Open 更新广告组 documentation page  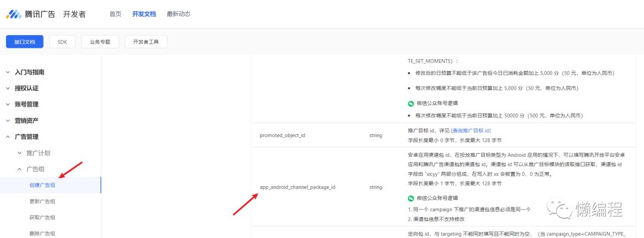[42, 201]
